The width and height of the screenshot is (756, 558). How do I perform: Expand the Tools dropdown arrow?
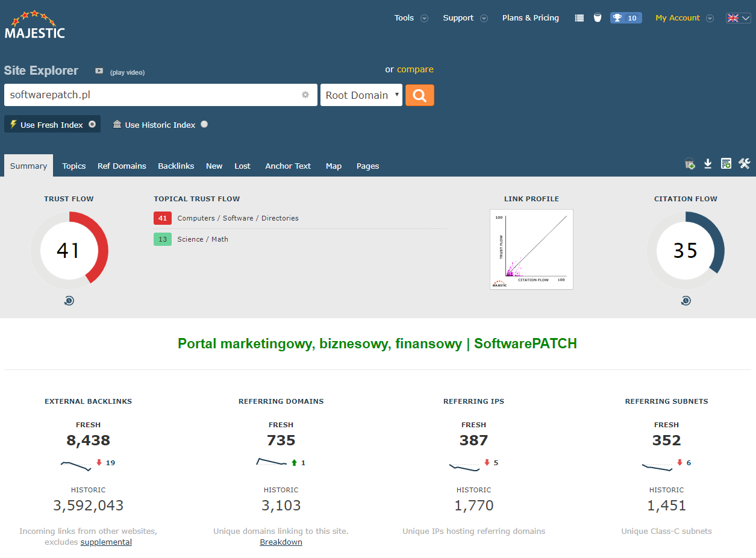click(424, 19)
